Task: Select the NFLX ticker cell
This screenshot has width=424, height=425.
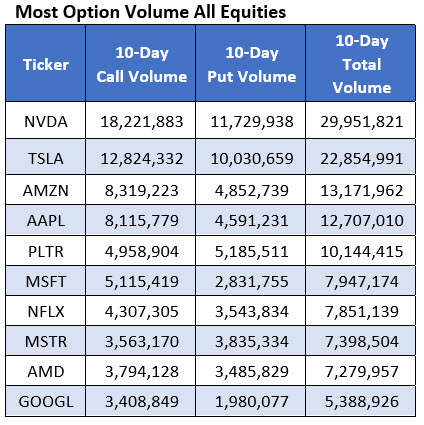Action: (x=46, y=311)
